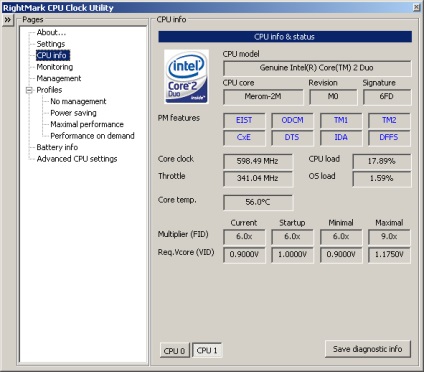Click the 341.04 MHz throttle value
Image resolution: width=424 pixels, height=372 pixels.
click(x=258, y=179)
